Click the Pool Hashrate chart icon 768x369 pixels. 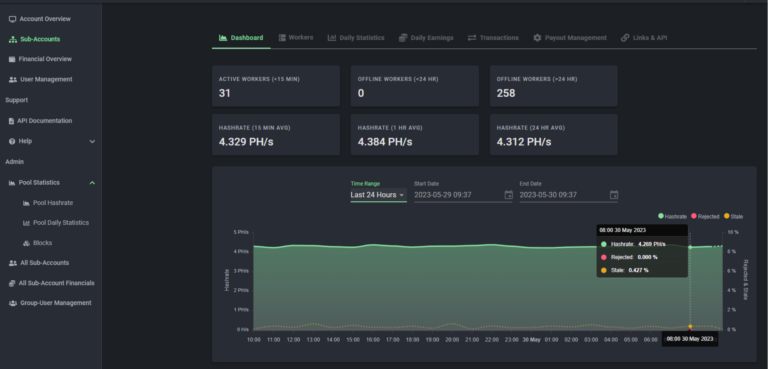pyautogui.click(x=26, y=203)
